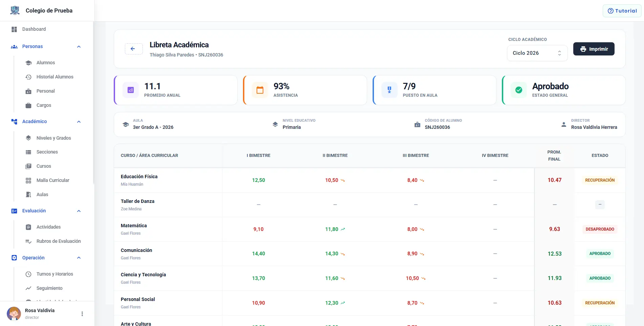Click the Aprobado green check icon

(x=518, y=90)
